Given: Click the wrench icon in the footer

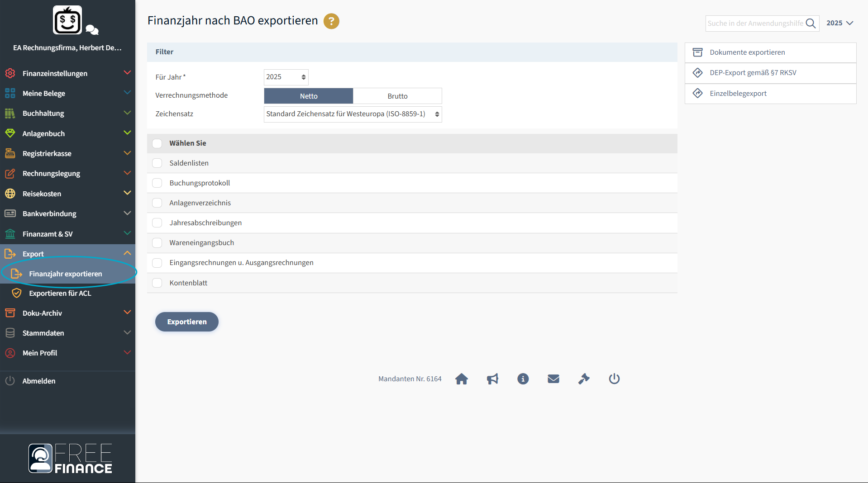Looking at the screenshot, I should click(x=584, y=379).
